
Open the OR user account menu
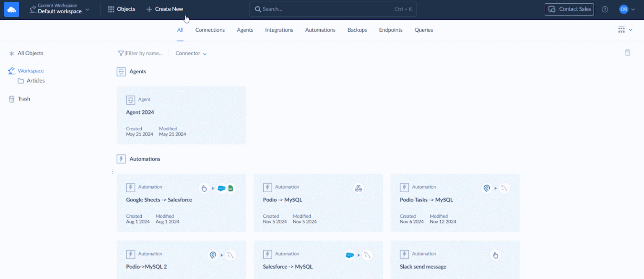627,9
